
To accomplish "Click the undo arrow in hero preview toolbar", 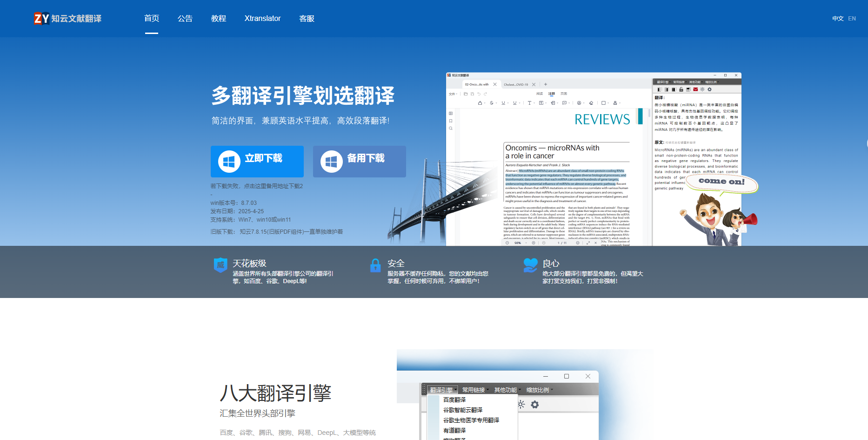I will click(x=479, y=94).
